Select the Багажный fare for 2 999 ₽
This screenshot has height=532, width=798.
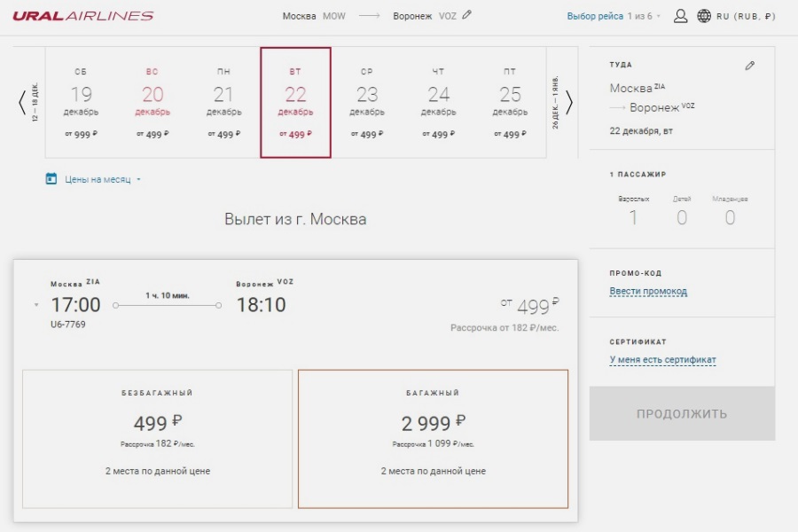[433, 438]
